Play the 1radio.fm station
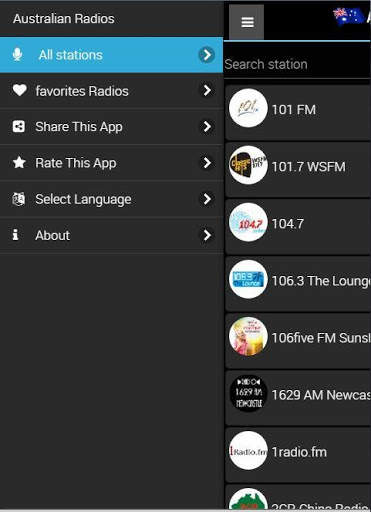The height and width of the screenshot is (512, 371). point(298,454)
